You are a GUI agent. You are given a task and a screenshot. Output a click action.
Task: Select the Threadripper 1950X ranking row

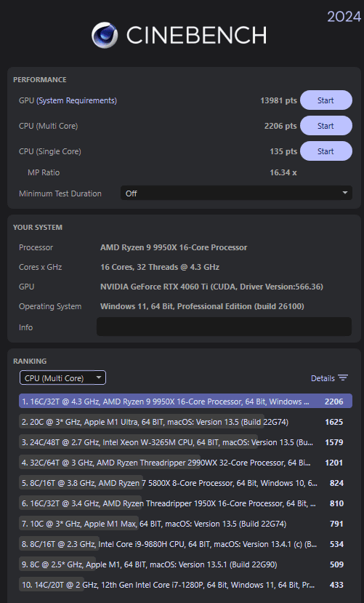point(185,503)
